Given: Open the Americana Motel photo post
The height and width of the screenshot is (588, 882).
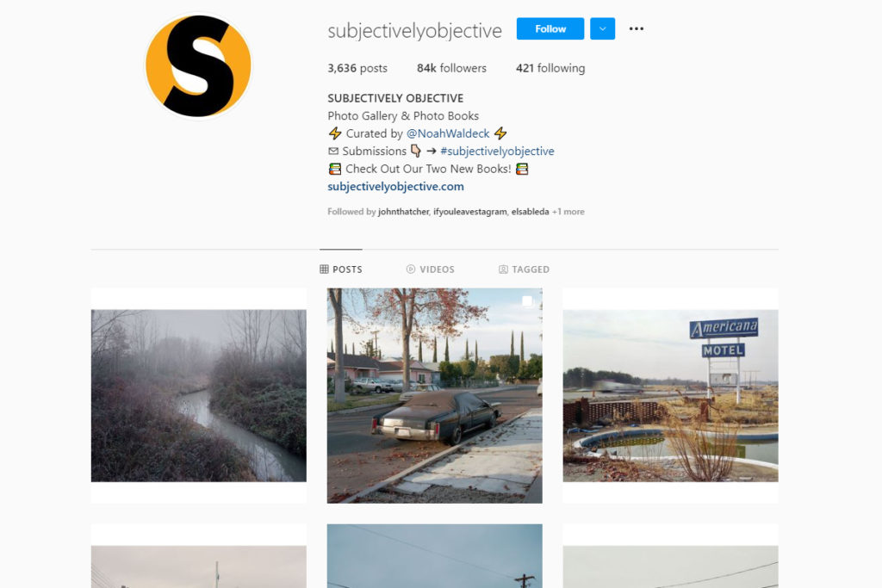Looking at the screenshot, I should (670, 396).
